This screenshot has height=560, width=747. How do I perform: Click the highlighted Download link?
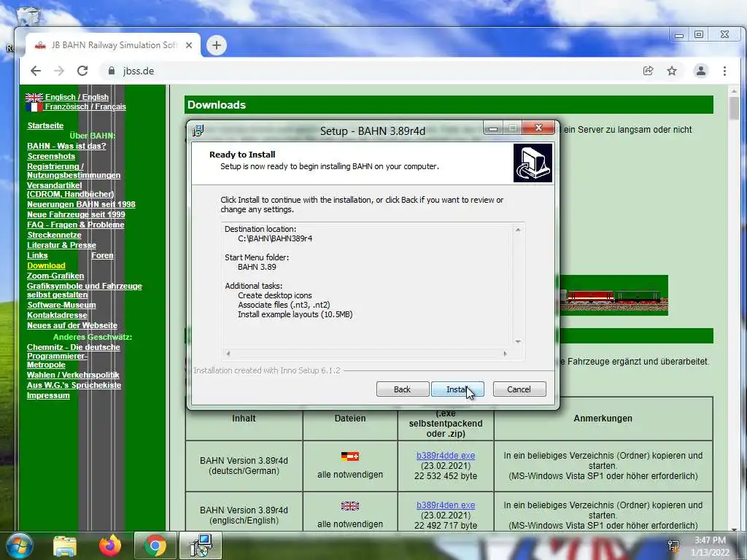pyautogui.click(x=46, y=265)
